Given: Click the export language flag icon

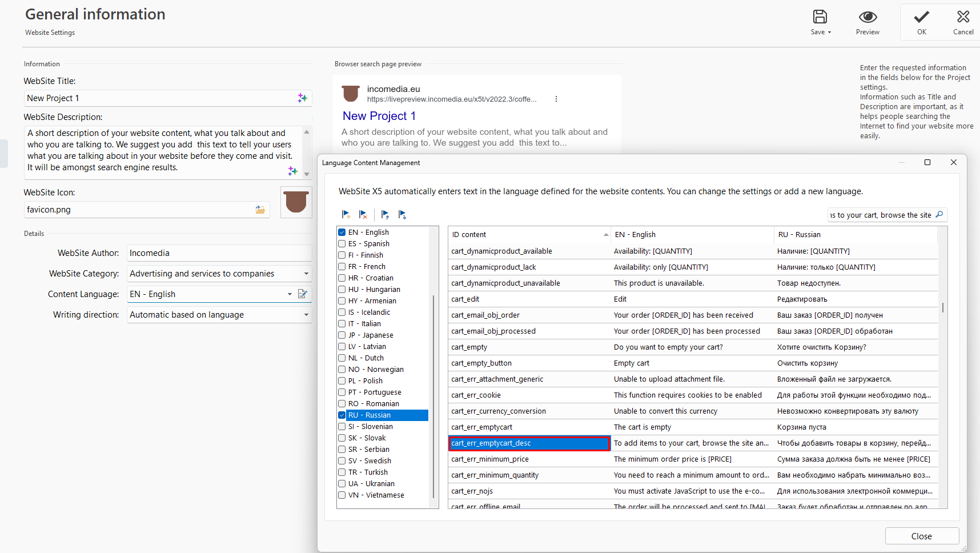Looking at the screenshot, I should (x=403, y=215).
